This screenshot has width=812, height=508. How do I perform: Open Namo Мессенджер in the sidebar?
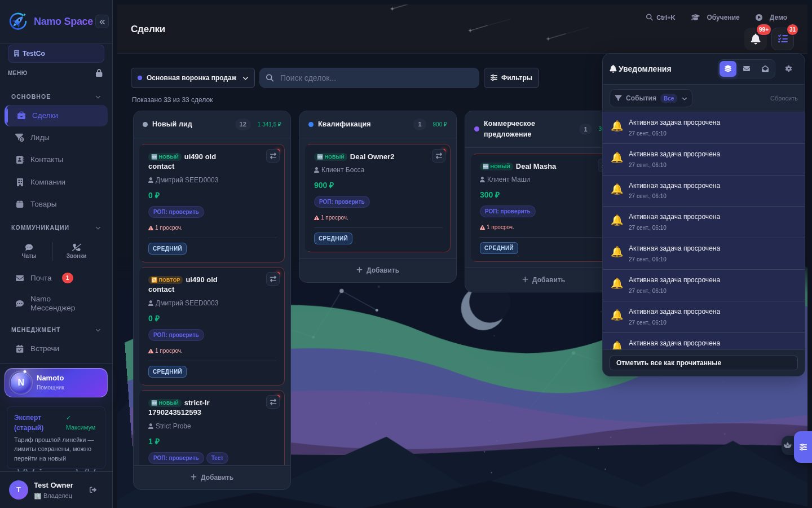click(56, 304)
